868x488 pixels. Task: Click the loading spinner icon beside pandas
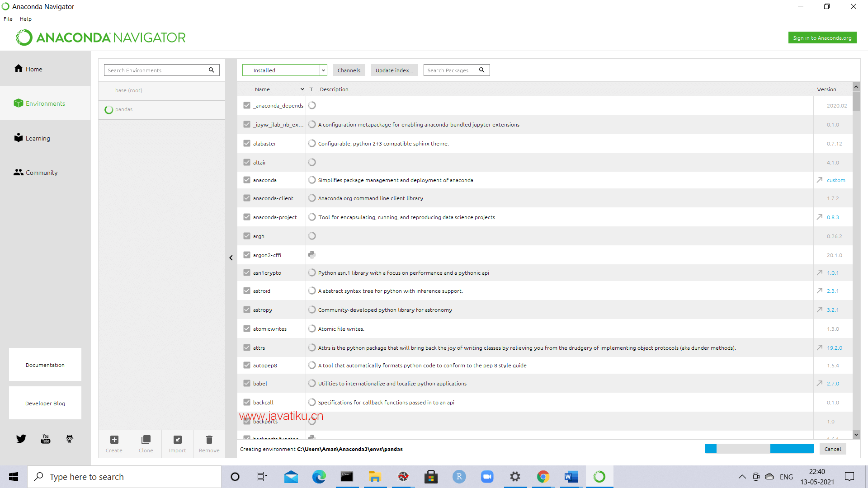tap(108, 110)
